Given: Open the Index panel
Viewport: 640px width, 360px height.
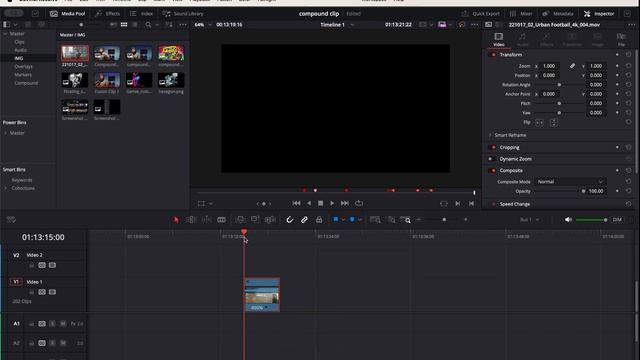Looking at the screenshot, I should (141, 13).
